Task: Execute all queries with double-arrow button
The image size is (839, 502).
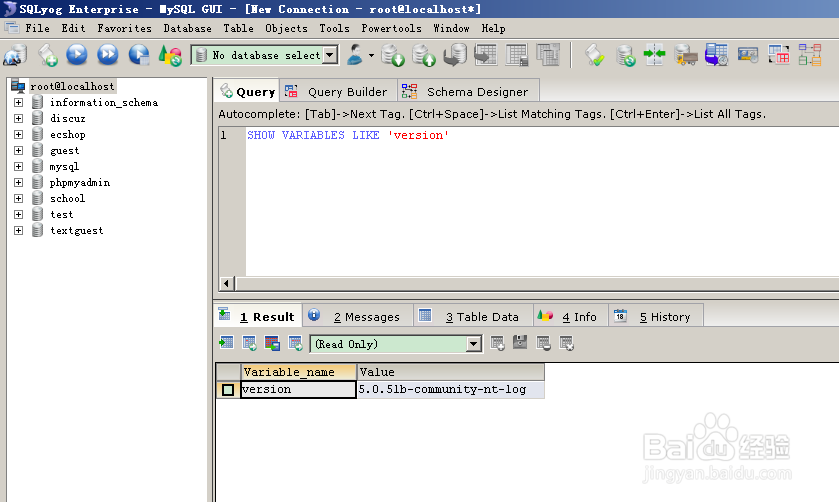Action: click(x=108, y=55)
